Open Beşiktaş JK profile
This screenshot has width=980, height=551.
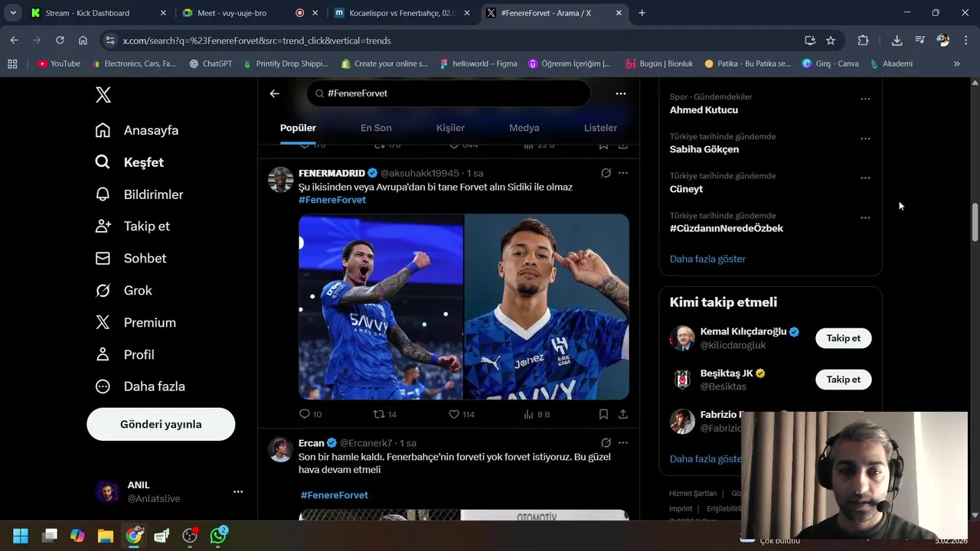727,373
